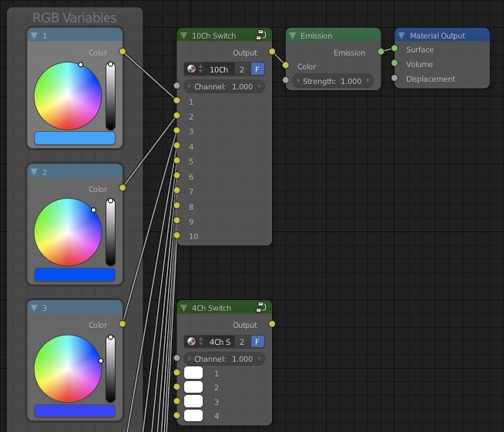Open 10Ch Switch node group edit icon
Image resolution: width=504 pixels, height=432 pixels.
point(261,35)
